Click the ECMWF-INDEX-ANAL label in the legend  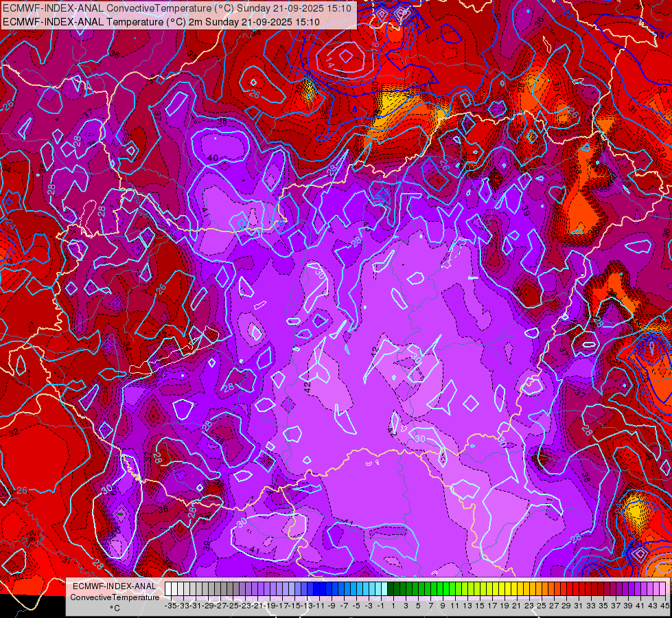pos(115,586)
